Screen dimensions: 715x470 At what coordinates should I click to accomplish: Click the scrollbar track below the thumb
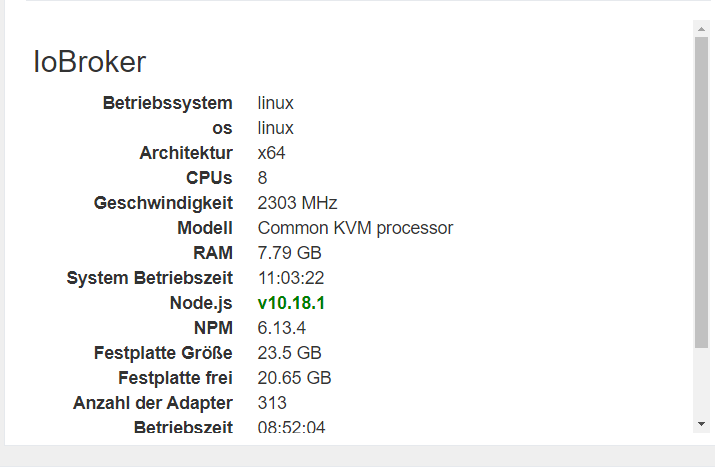coord(701,382)
